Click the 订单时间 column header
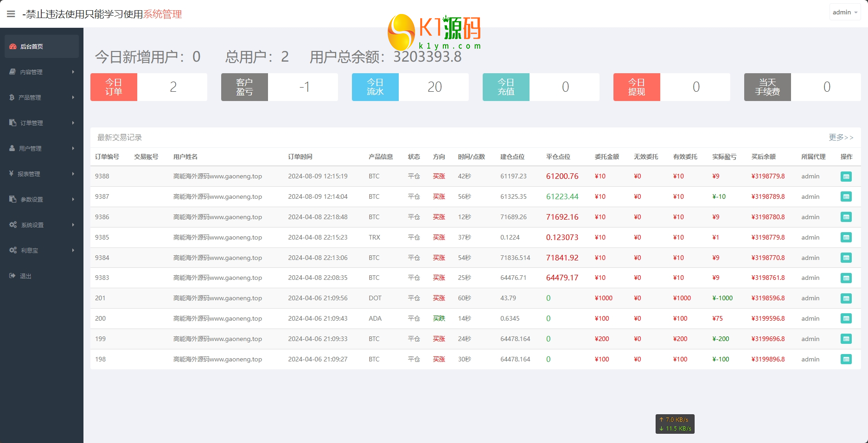This screenshot has height=443, width=868. pyautogui.click(x=300, y=157)
